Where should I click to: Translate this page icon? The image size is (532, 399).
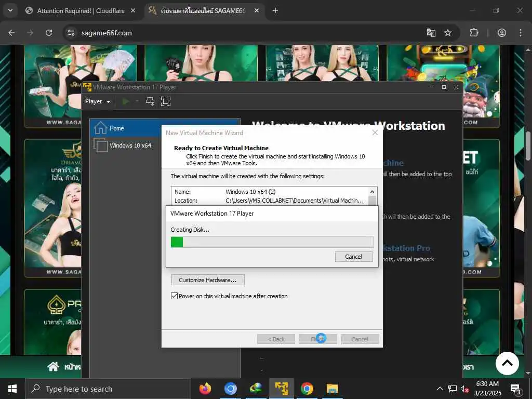[431, 33]
